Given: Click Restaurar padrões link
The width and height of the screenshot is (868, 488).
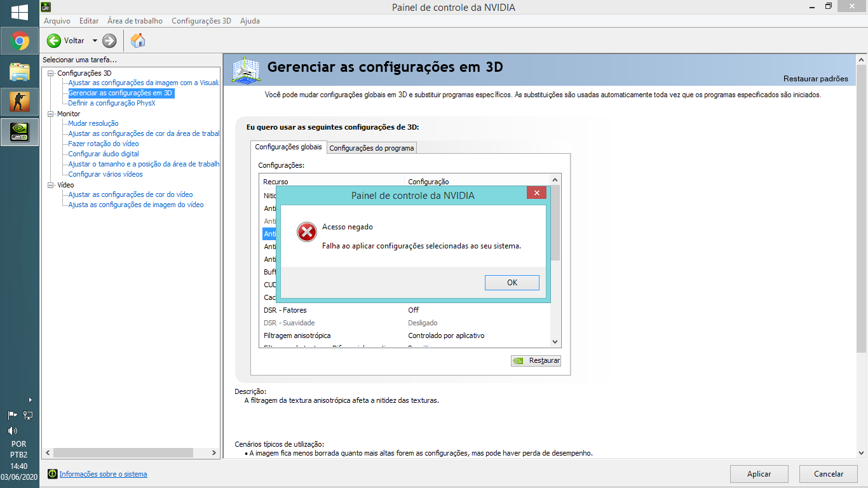Looking at the screenshot, I should coord(815,79).
